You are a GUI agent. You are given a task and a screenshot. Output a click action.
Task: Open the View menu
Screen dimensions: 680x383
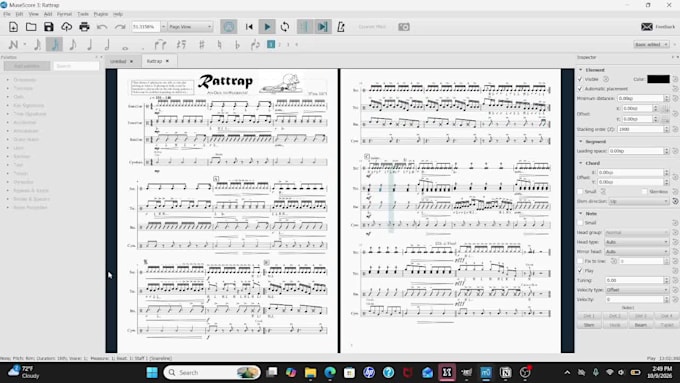33,14
